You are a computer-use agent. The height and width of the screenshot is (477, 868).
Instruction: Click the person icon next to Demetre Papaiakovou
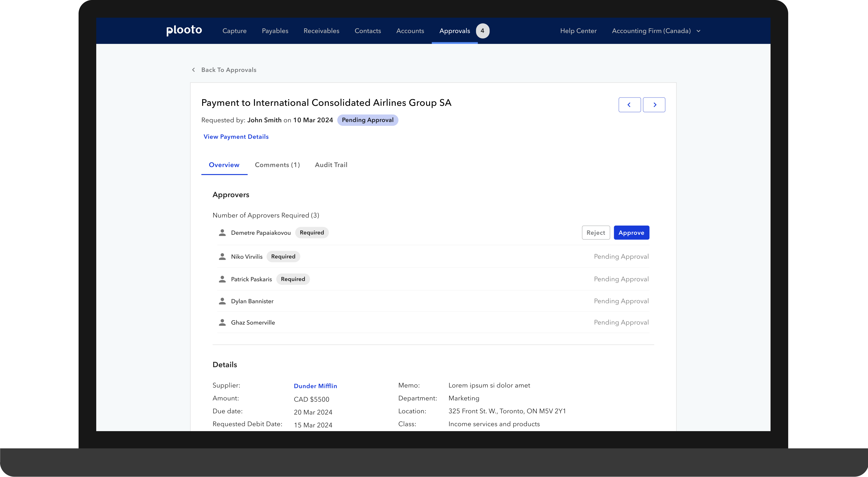pos(222,233)
